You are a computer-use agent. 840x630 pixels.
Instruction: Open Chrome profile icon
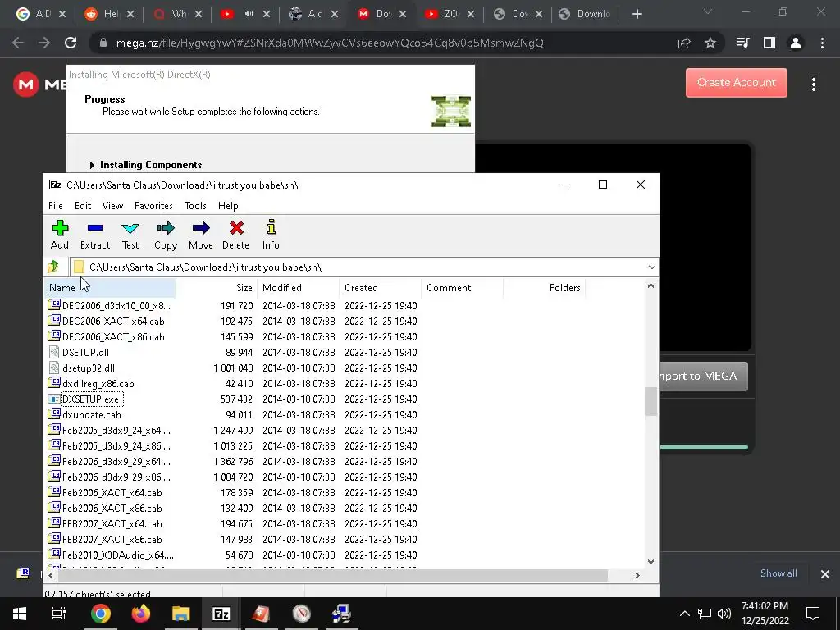(x=796, y=43)
